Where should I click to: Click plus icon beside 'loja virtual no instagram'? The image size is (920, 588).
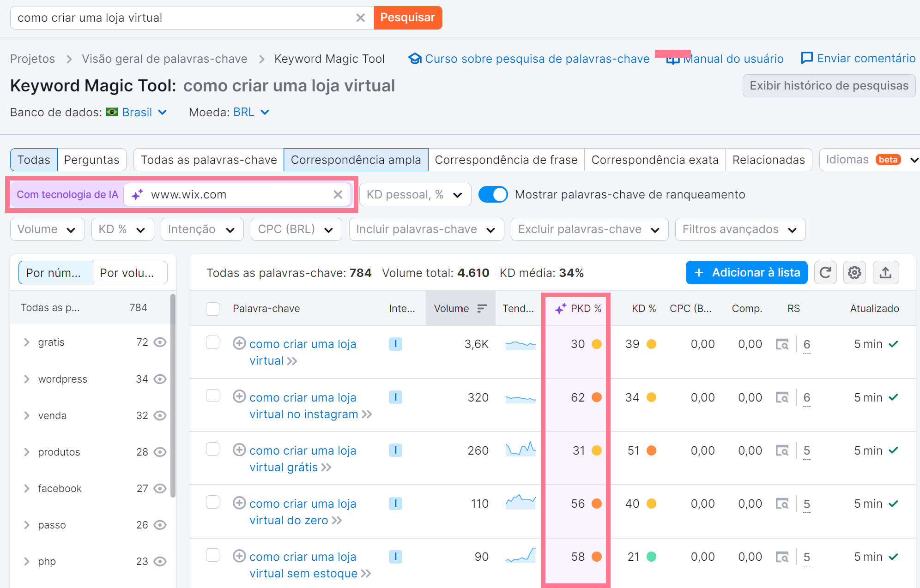[239, 396]
